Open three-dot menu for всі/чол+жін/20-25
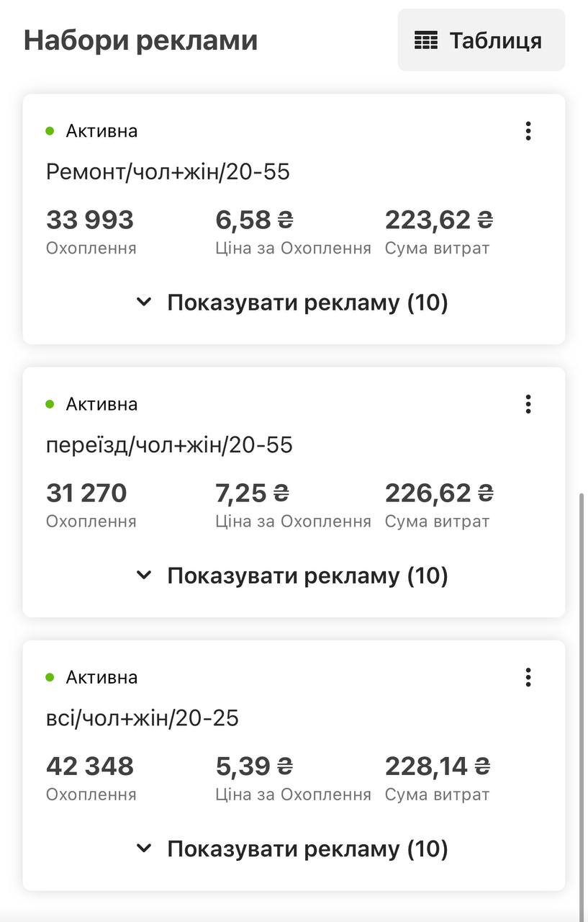The image size is (588, 922). pos(528,677)
